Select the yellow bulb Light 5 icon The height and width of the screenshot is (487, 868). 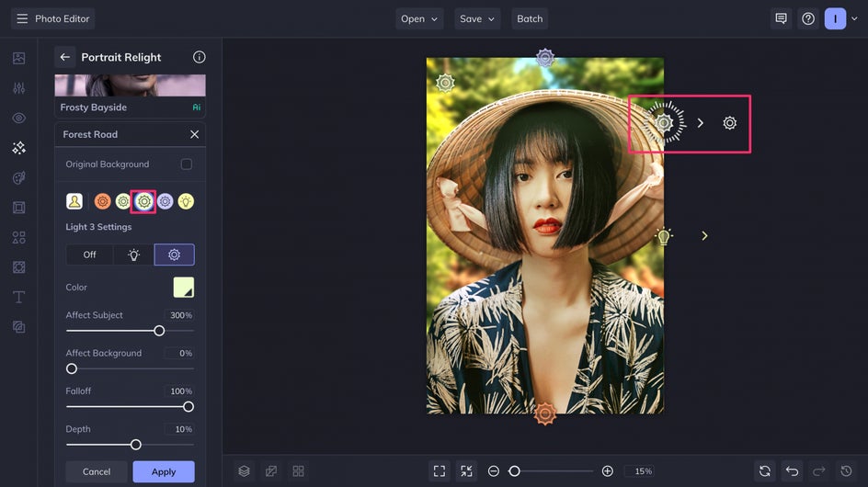[186, 201]
